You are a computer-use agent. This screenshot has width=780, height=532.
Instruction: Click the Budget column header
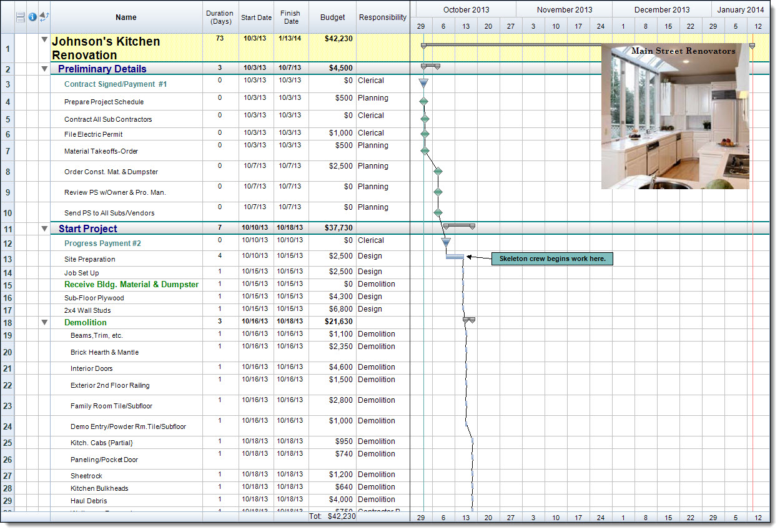(332, 17)
